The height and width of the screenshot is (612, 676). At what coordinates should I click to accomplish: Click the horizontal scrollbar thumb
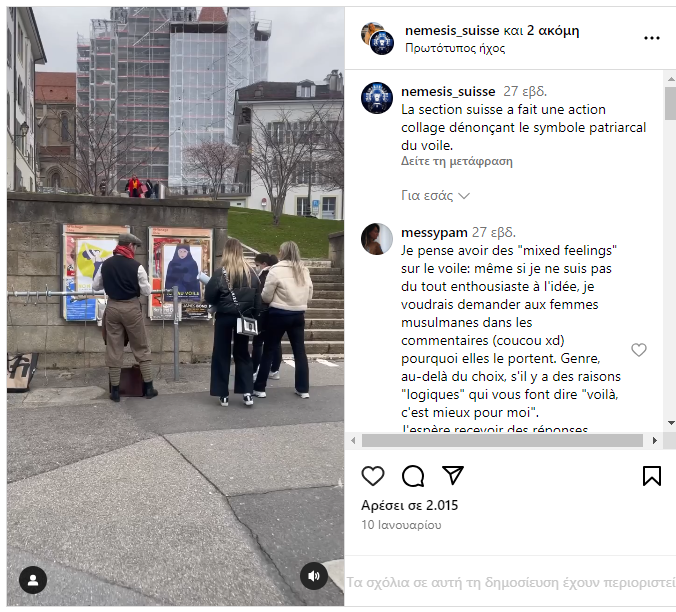pos(502,440)
